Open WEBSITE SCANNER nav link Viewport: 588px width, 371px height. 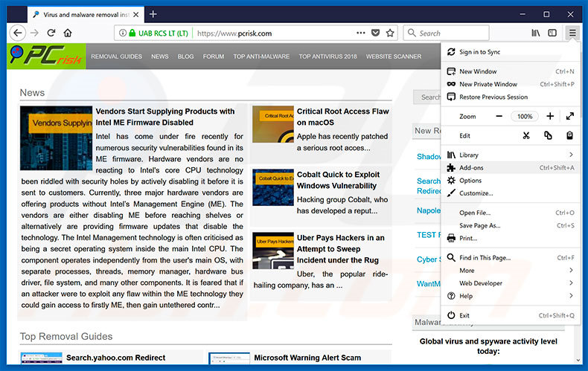394,57
